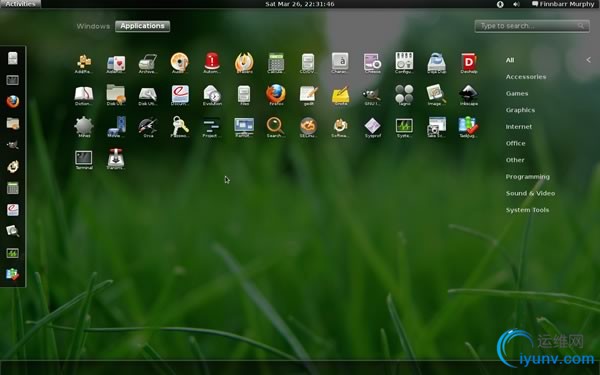Filter by the Other category
The width and height of the screenshot is (600, 375).
point(515,160)
